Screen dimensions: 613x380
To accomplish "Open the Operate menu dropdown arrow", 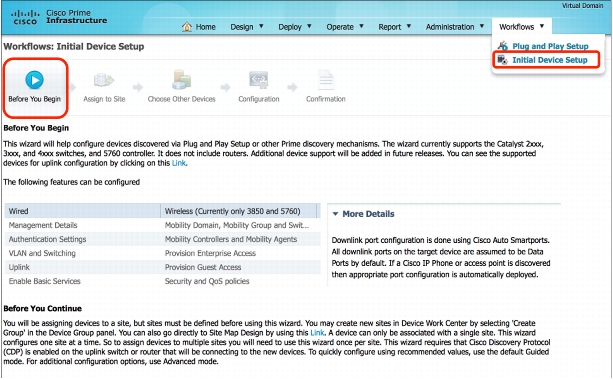I will (x=361, y=26).
